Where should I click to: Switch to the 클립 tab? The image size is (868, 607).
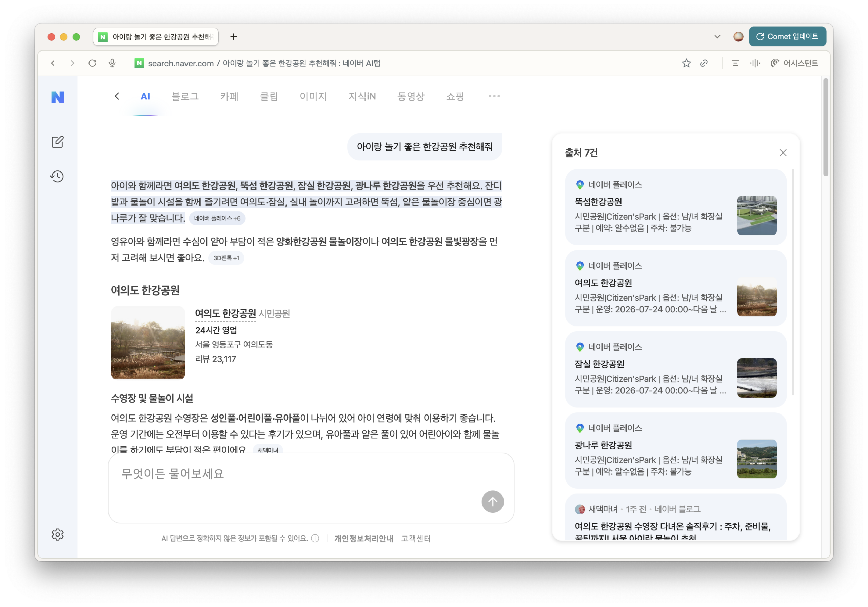pyautogui.click(x=269, y=96)
